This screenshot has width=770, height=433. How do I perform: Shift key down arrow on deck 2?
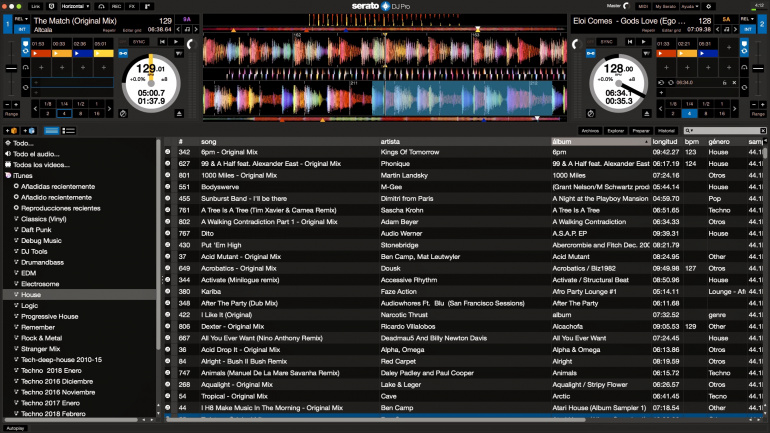[717, 29]
